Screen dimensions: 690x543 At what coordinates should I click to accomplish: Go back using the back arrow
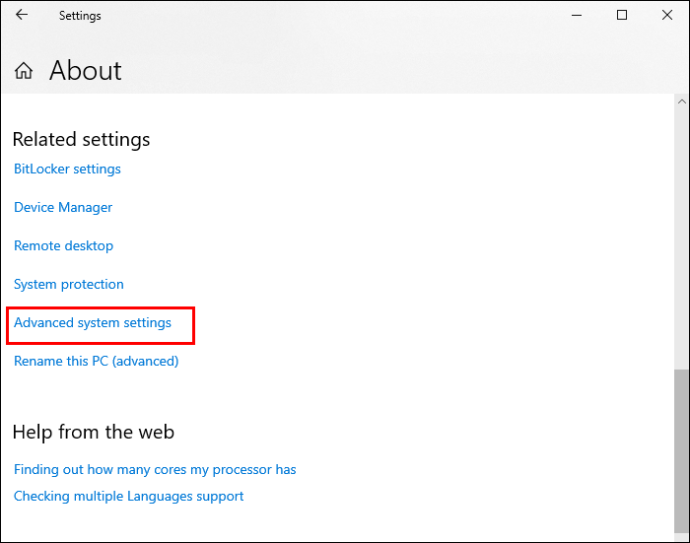(22, 15)
